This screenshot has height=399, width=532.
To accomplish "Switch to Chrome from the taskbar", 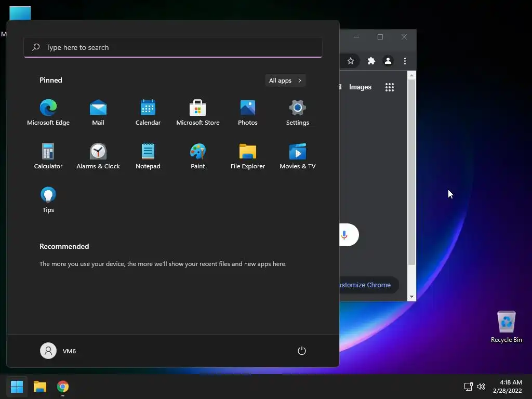I will pos(63,387).
